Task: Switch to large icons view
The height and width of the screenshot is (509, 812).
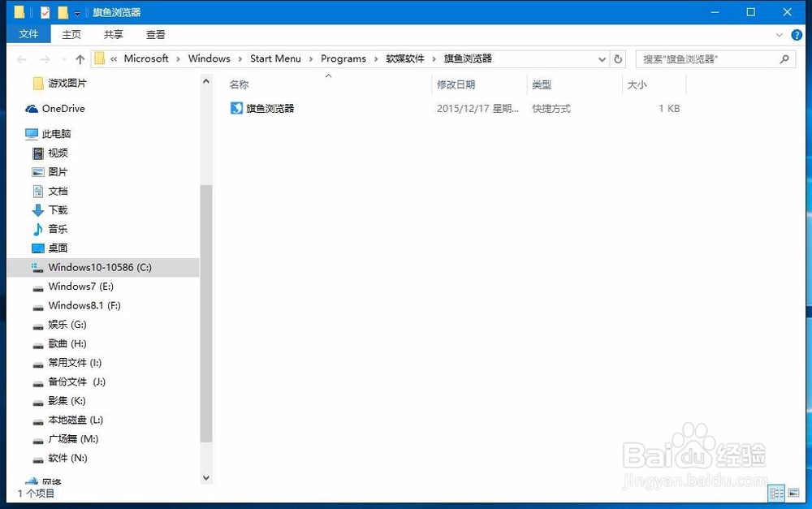Action: pyautogui.click(x=793, y=494)
